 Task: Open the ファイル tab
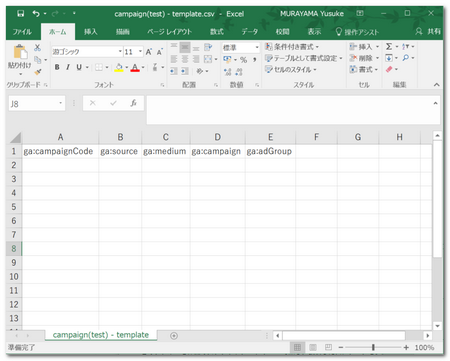22,32
